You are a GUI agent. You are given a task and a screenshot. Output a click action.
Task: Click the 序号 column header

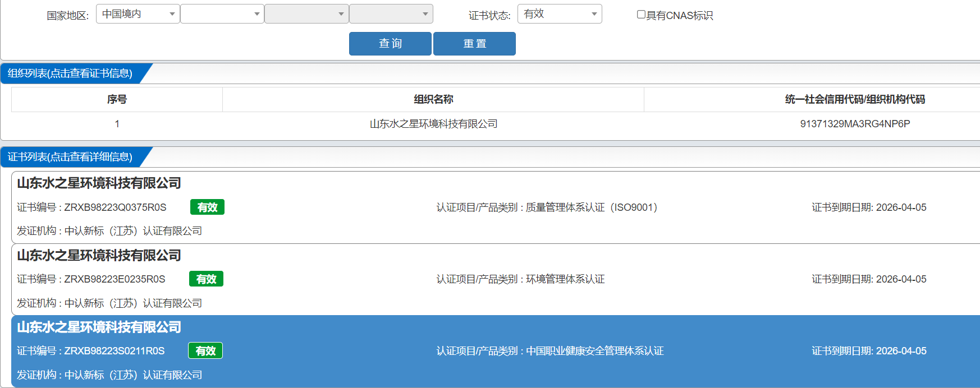click(x=117, y=99)
